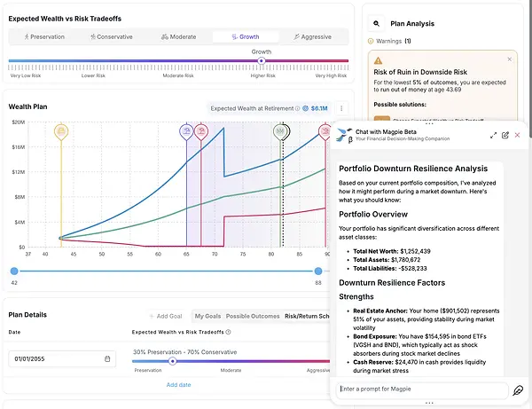Image resolution: width=532 pixels, height=409 pixels.
Task: Click the Growth risk slider handle
Action: coord(261,61)
